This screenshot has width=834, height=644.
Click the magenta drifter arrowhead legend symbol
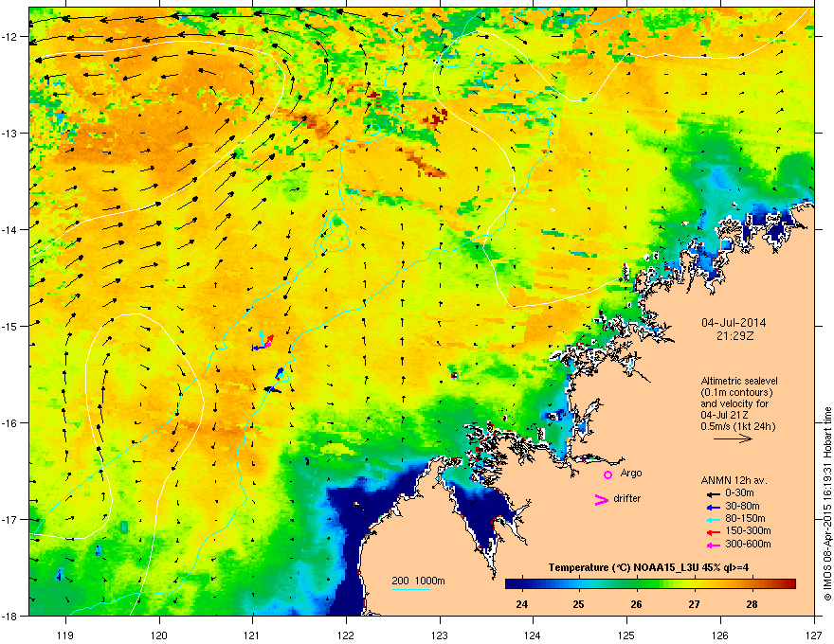[602, 499]
